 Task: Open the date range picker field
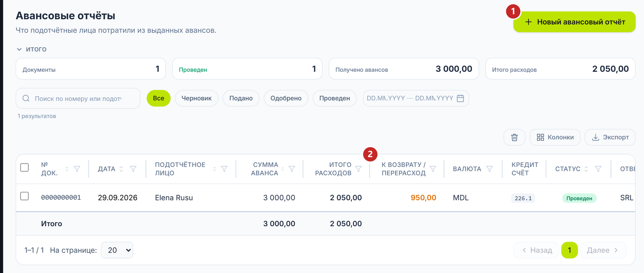click(x=416, y=98)
